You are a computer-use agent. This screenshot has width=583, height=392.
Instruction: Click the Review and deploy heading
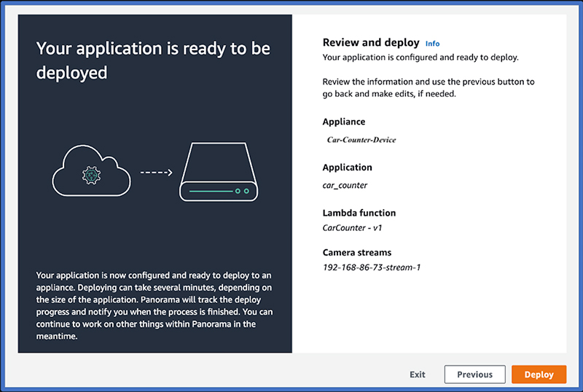coord(371,42)
